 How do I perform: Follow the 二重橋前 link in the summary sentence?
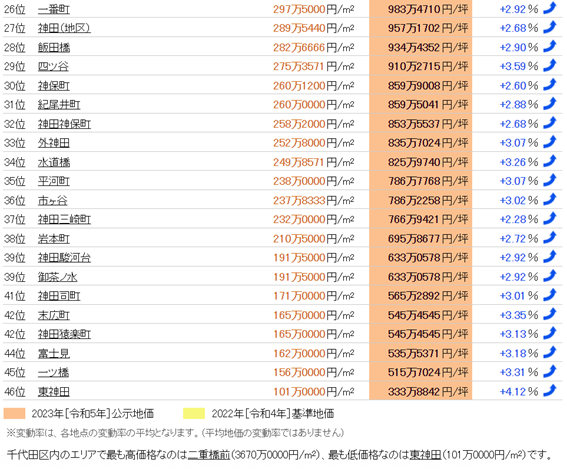click(209, 455)
